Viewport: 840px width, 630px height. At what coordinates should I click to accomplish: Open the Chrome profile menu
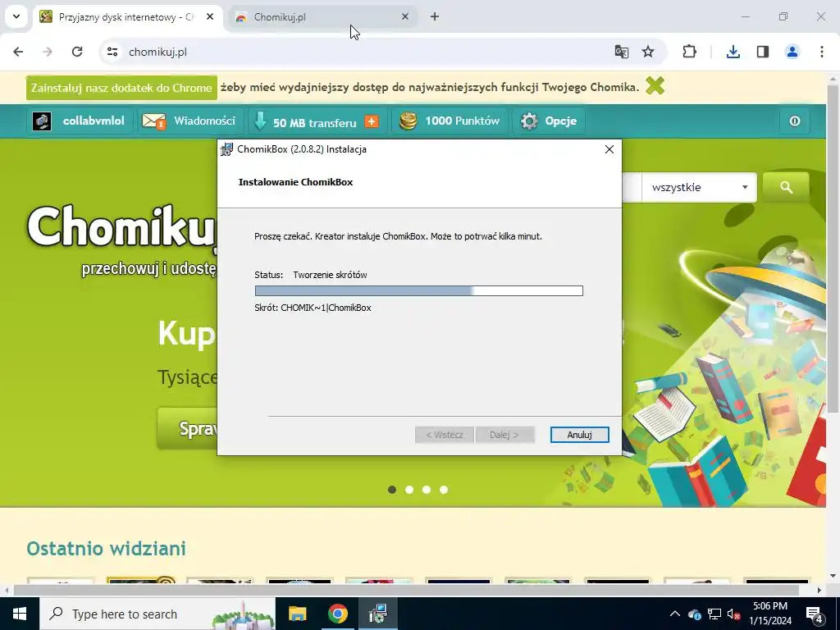pyautogui.click(x=792, y=52)
